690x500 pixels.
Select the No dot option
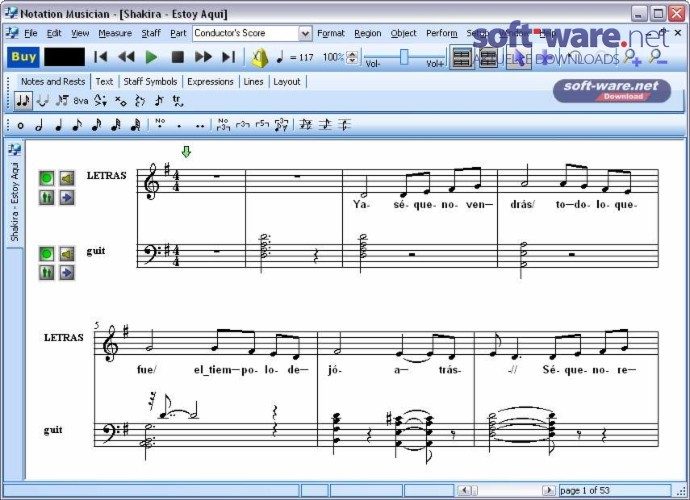(x=160, y=124)
